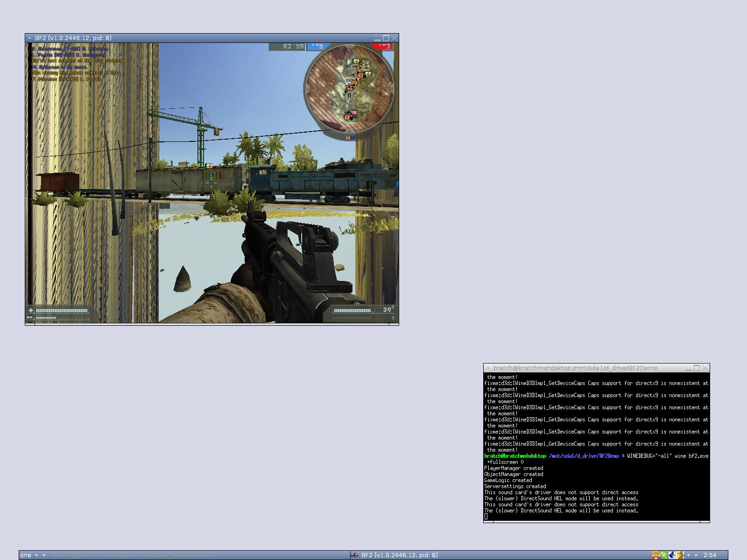Click the health cross icon in HUD
The height and width of the screenshot is (560, 747).
31,310
